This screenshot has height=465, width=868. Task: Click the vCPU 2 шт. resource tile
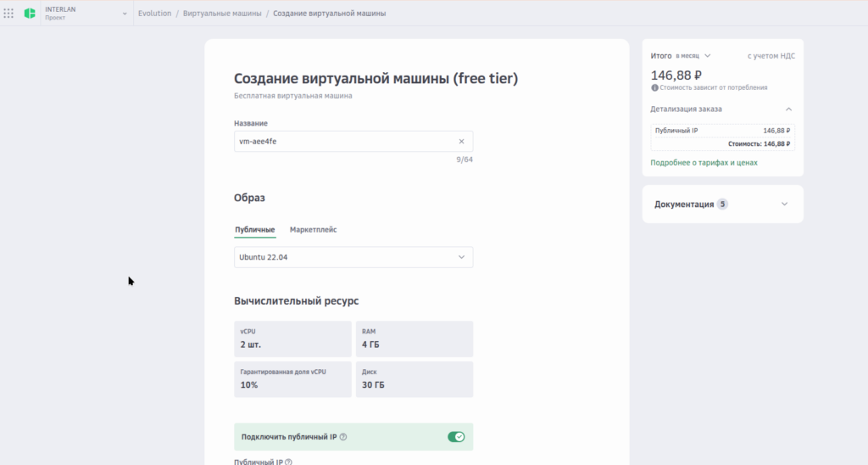(292, 339)
